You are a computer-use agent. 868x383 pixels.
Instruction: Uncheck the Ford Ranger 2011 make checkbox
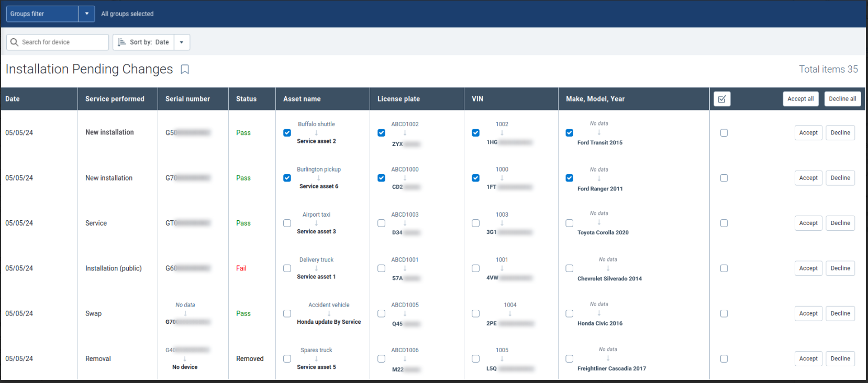tap(569, 178)
